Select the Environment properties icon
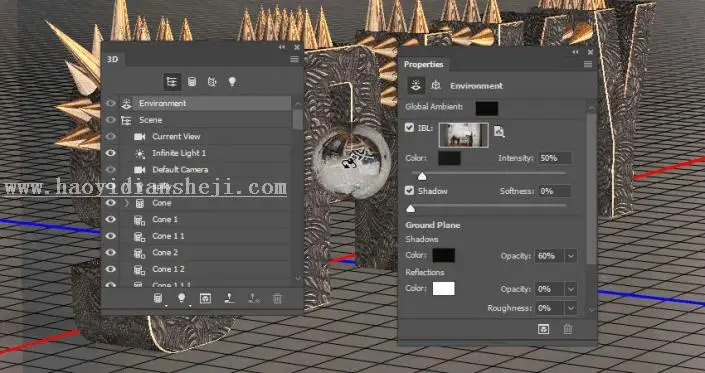The width and height of the screenshot is (705, 373). tap(416, 85)
